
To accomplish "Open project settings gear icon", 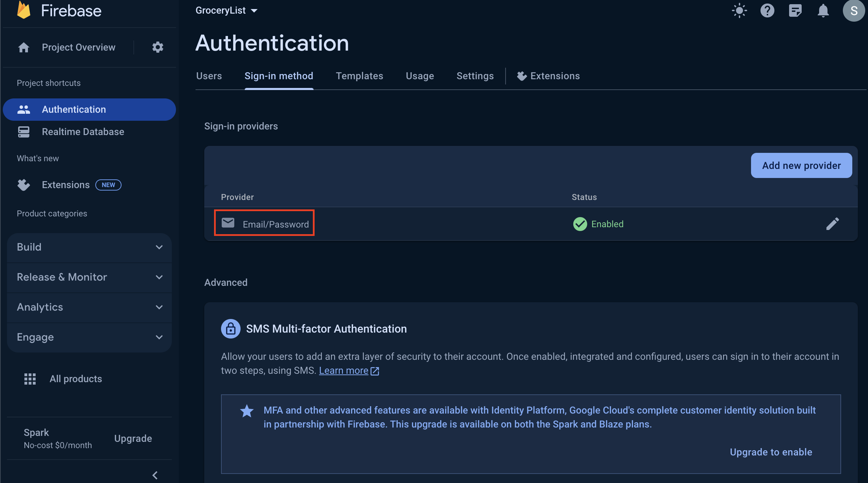I will coord(158,47).
